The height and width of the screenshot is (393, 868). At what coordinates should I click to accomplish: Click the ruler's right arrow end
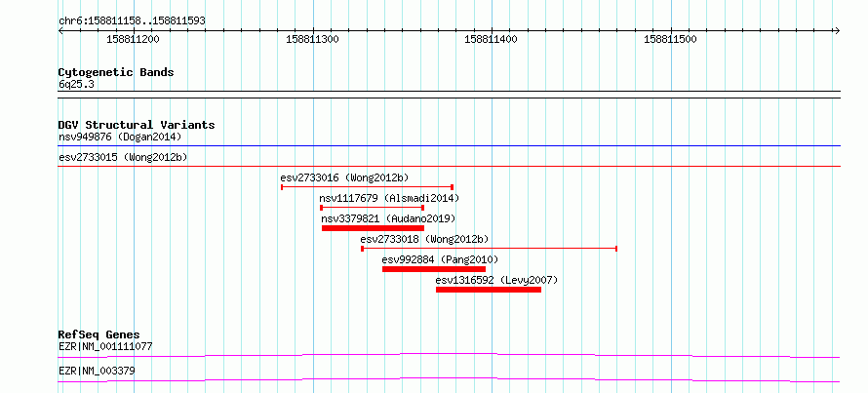pos(837,30)
